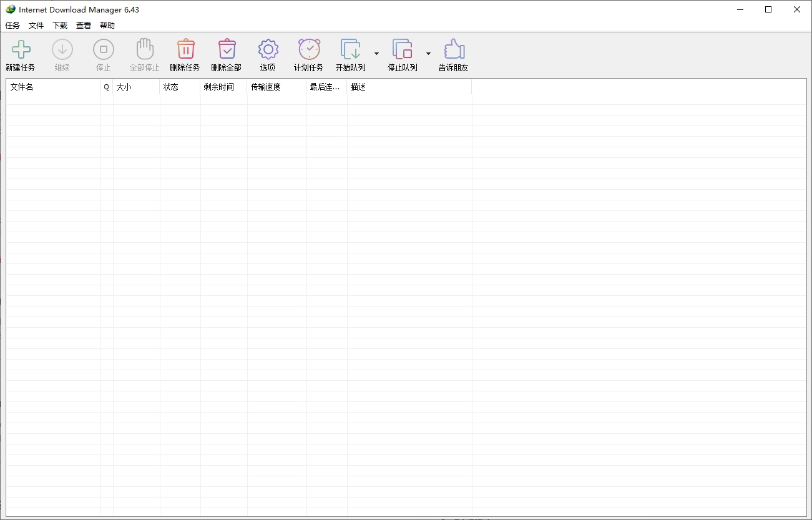Open 选项 gear settings icon
This screenshot has height=520, width=812.
pyautogui.click(x=268, y=49)
